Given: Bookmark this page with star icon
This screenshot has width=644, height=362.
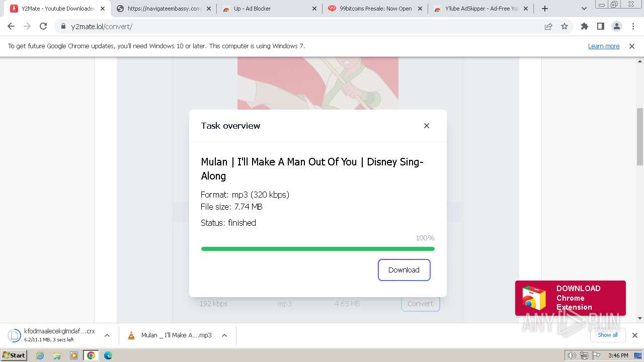Looking at the screenshot, I should pos(565,26).
